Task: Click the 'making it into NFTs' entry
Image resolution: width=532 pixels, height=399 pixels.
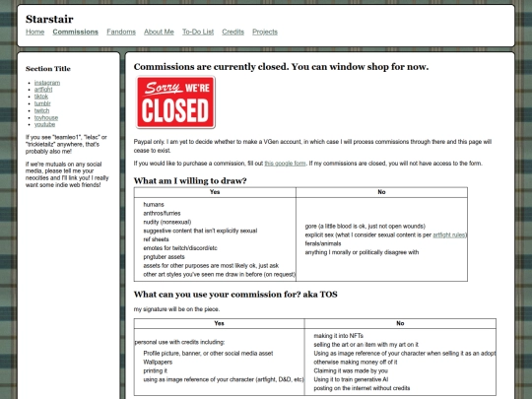Action: pyautogui.click(x=339, y=336)
